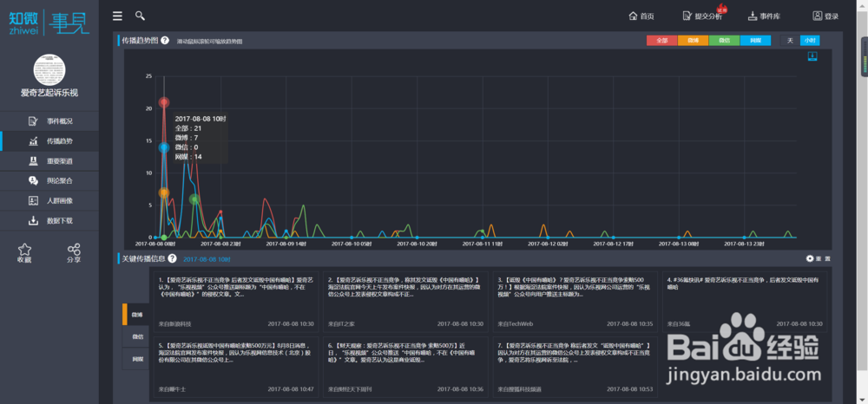The width and height of the screenshot is (868, 404).
Task: Open first article card from 新浪科技
Action: click(236, 301)
